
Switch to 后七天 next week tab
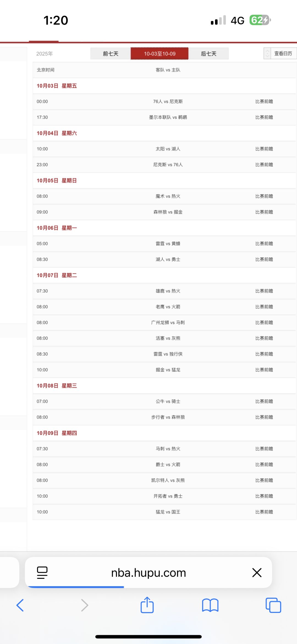tap(208, 54)
